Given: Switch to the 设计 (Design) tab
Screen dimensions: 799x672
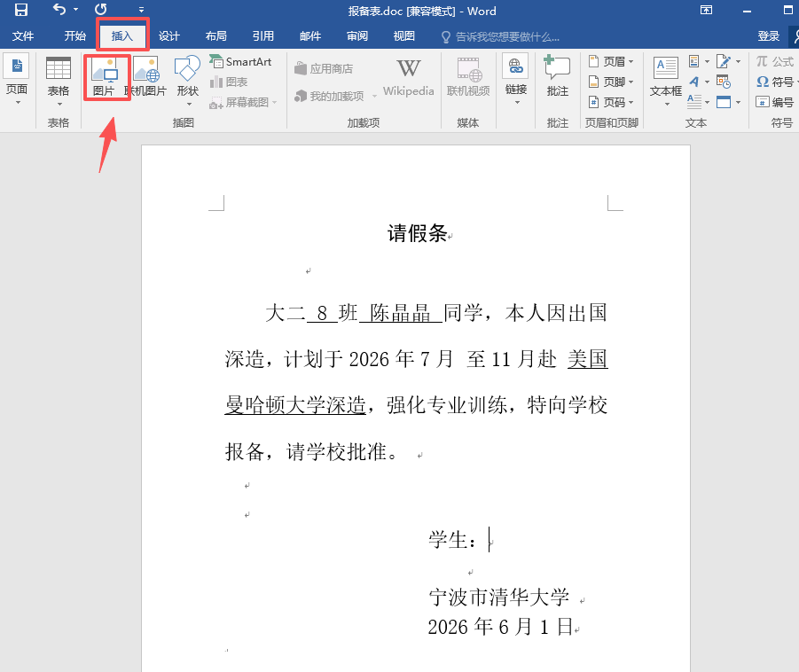Looking at the screenshot, I should 169,36.
